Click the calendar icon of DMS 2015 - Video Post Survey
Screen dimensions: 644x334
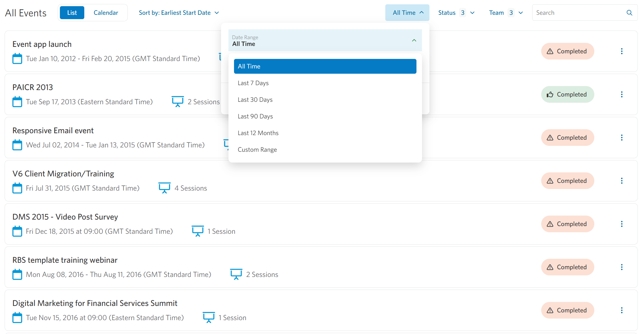point(17,231)
